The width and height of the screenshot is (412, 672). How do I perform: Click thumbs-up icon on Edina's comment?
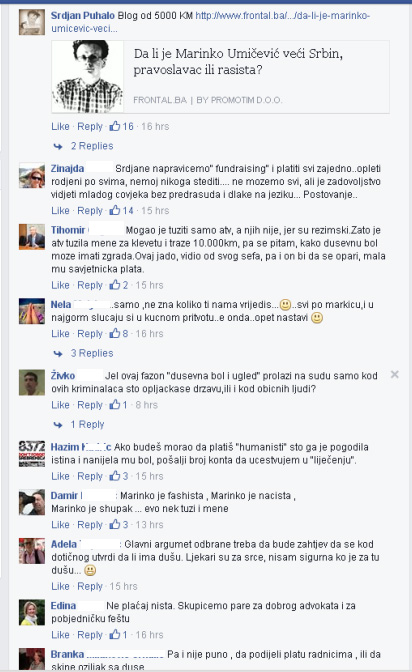(x=114, y=635)
